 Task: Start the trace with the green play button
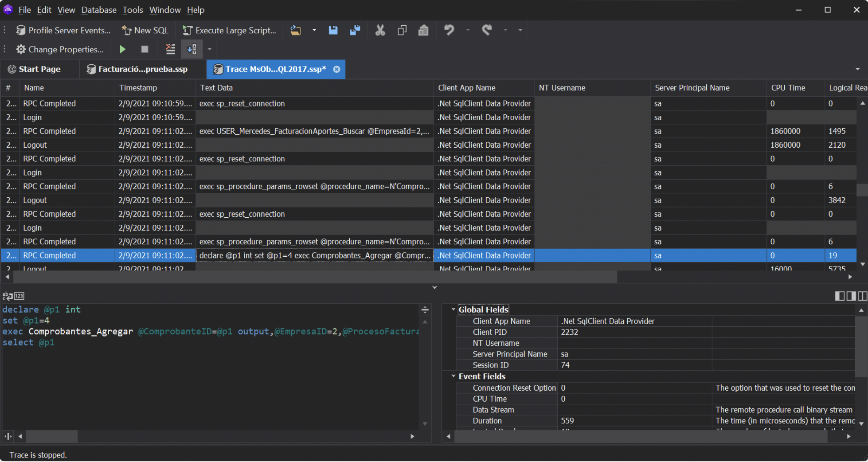point(122,49)
